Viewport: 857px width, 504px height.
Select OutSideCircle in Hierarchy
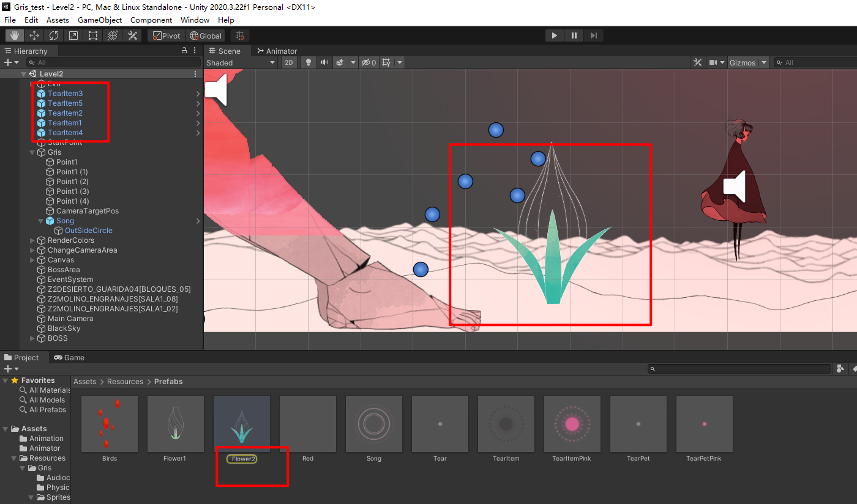(x=89, y=231)
